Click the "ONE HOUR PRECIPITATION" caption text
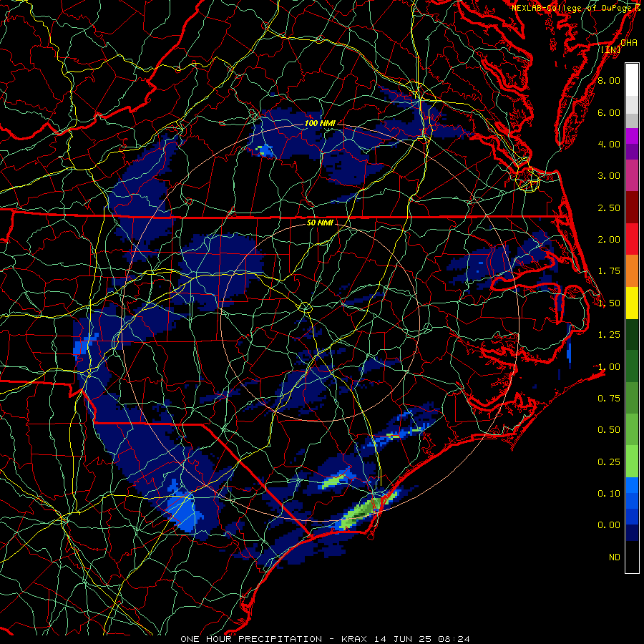The image size is (644, 644). point(251,639)
